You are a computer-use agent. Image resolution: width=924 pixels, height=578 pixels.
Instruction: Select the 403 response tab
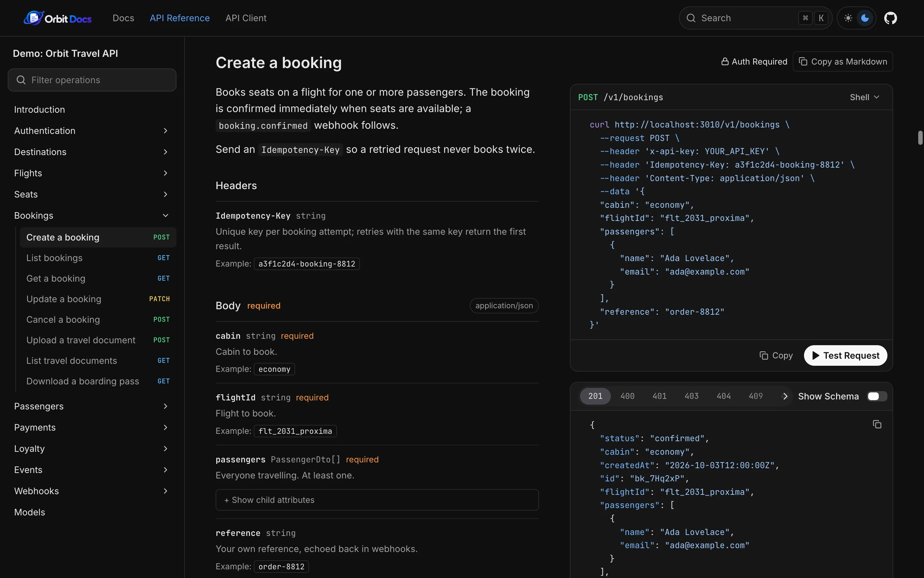[691, 397]
